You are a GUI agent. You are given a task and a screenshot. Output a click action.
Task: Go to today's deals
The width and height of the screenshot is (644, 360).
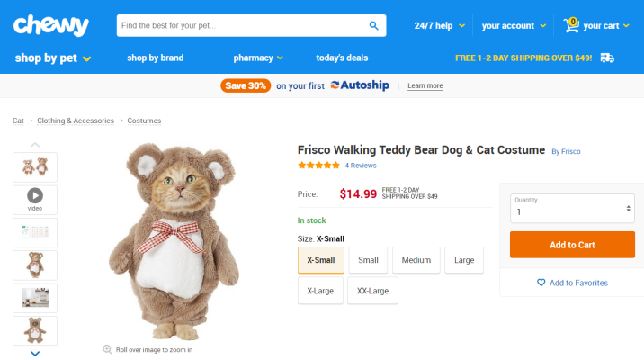click(x=342, y=58)
